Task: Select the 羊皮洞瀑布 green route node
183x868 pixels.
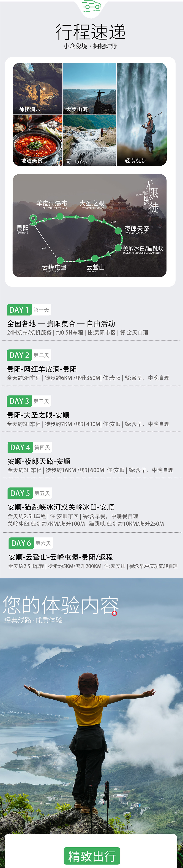Action: click(x=60, y=216)
